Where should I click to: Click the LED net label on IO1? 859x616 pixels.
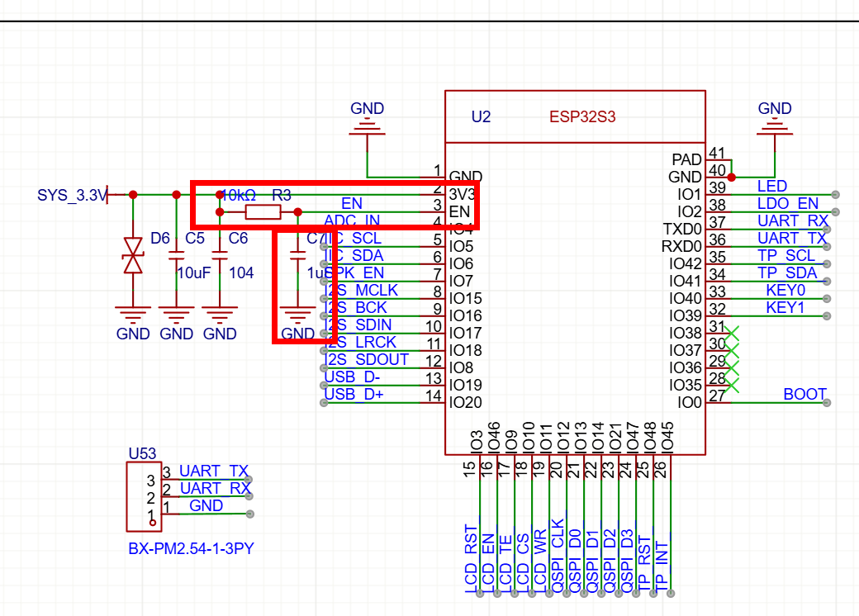(772, 186)
